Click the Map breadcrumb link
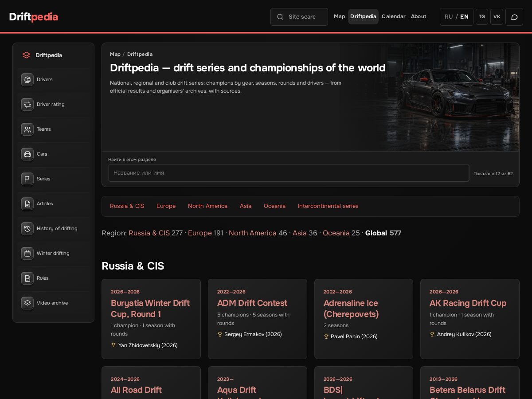 click(x=115, y=54)
